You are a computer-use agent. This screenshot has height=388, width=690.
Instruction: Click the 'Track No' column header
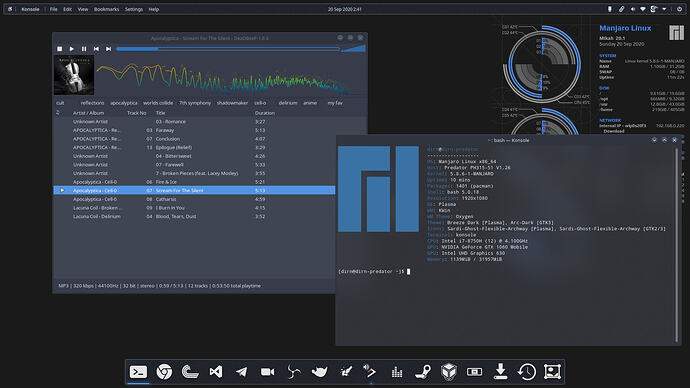pos(136,113)
